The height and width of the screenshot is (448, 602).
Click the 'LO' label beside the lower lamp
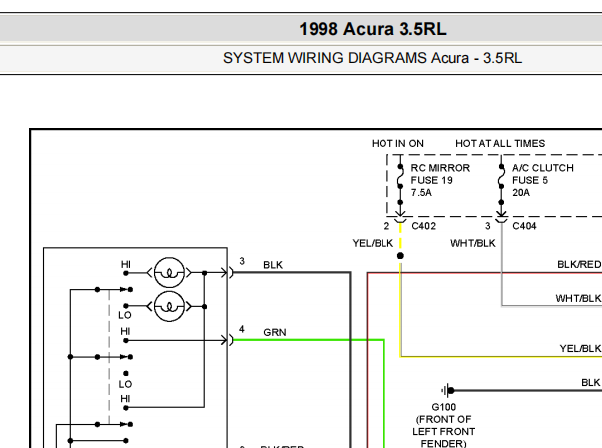[125, 315]
